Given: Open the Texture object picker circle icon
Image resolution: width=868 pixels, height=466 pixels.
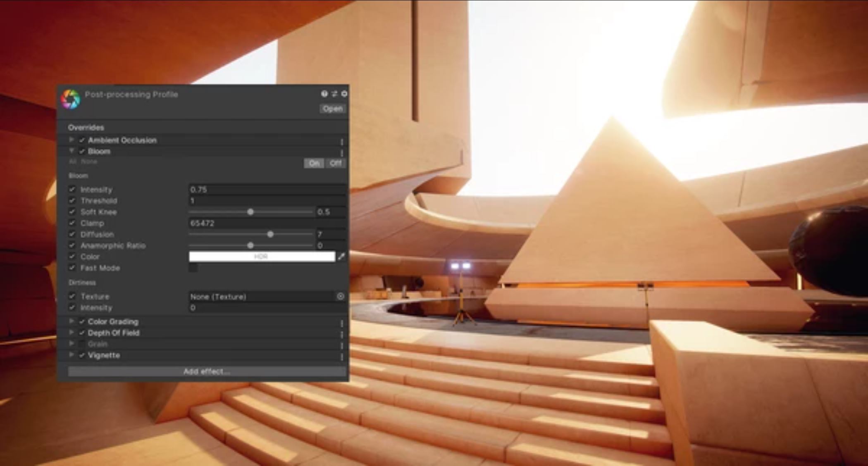Looking at the screenshot, I should tap(341, 296).
